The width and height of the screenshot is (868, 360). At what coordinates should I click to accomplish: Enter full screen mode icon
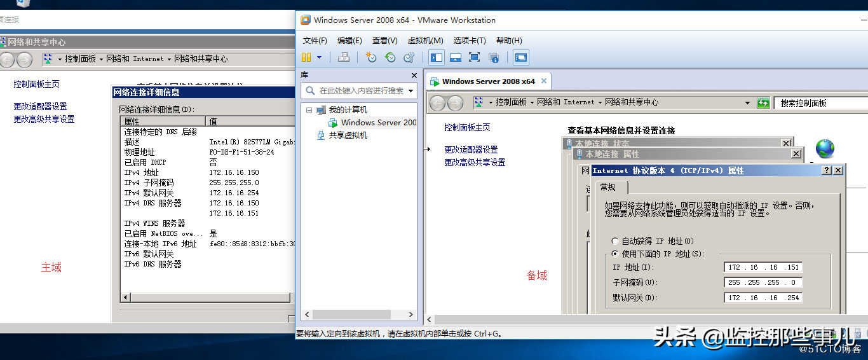[x=474, y=57]
